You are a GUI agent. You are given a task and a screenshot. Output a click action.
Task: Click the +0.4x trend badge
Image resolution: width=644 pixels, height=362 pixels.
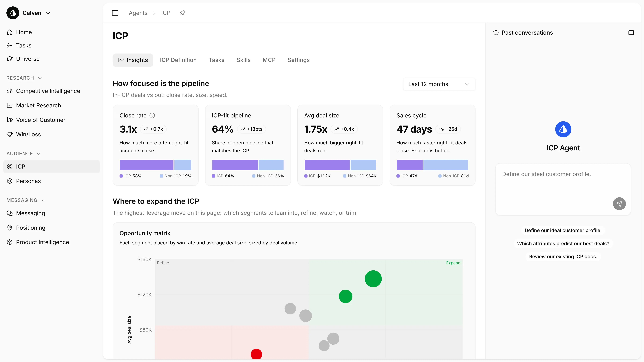point(344,129)
